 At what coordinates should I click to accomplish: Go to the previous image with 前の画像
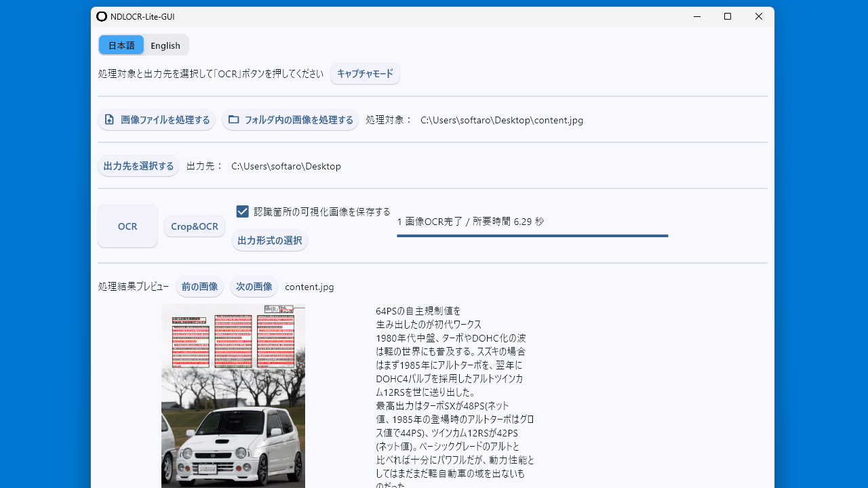pos(199,287)
